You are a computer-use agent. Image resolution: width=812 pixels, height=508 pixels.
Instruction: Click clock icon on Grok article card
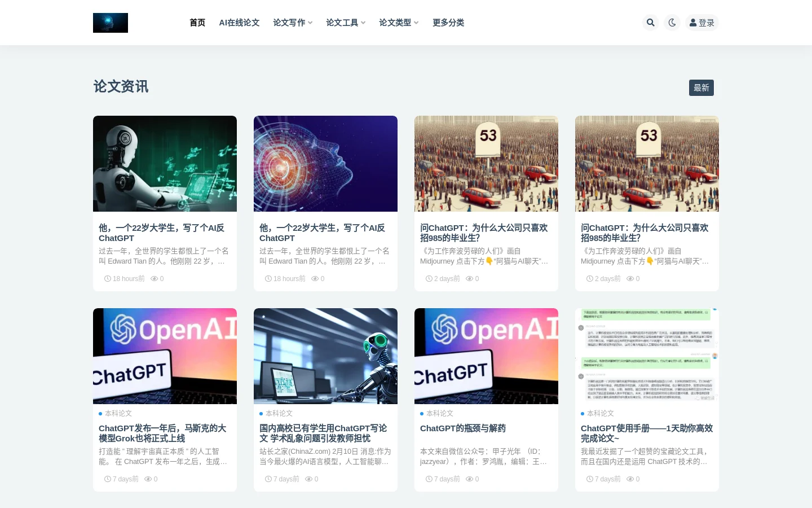pyautogui.click(x=108, y=479)
